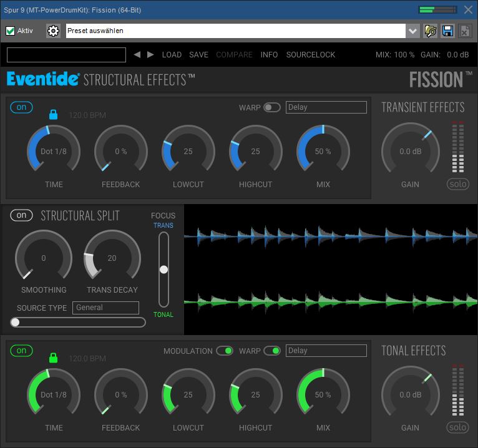Click the Focus slider handle

point(163,270)
